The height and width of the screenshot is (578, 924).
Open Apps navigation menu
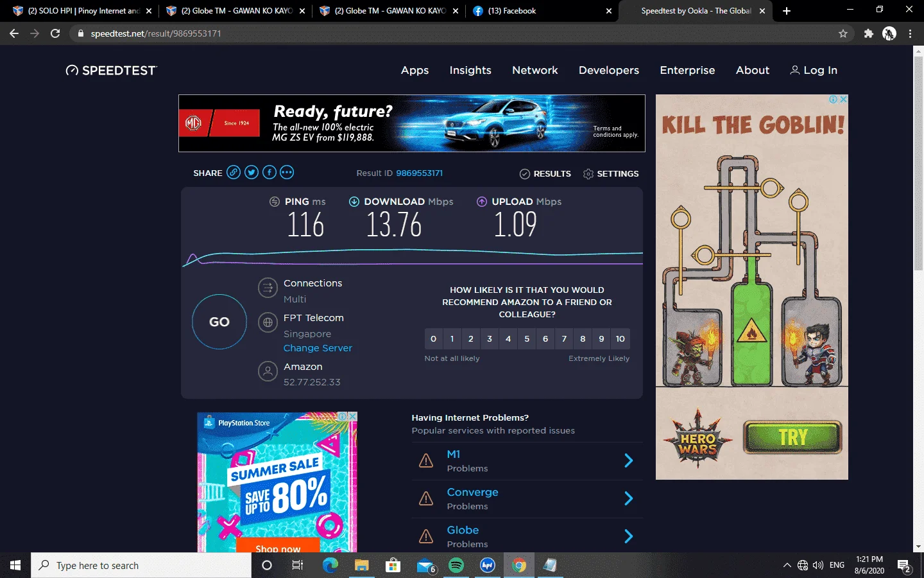(x=415, y=71)
